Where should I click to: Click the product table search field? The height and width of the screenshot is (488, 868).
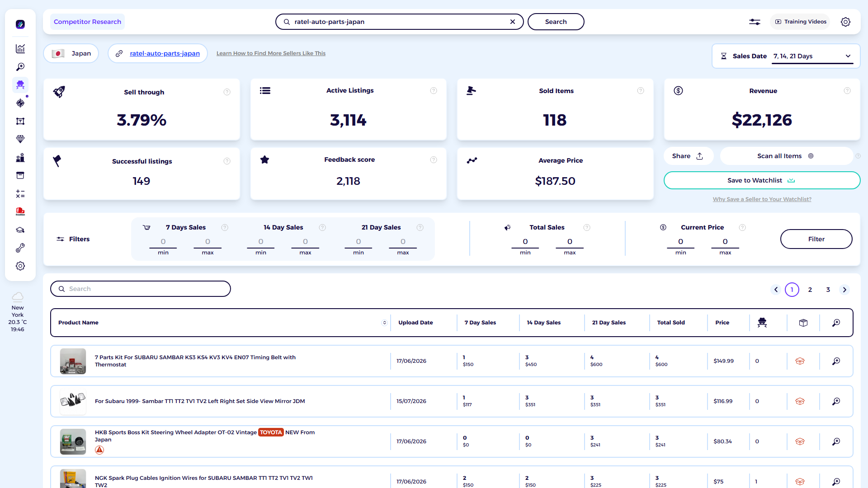[x=141, y=289]
